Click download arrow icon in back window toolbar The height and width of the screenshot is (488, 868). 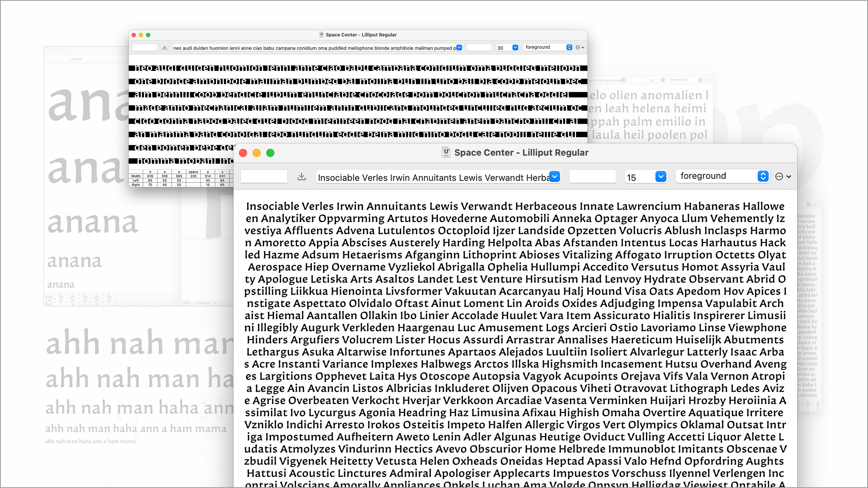[164, 47]
